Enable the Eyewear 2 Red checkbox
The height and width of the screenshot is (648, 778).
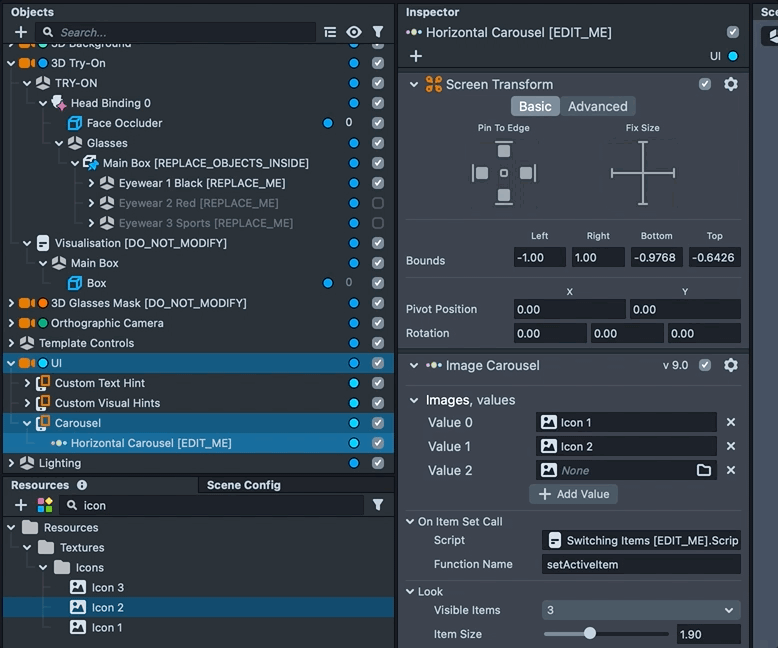tap(378, 203)
